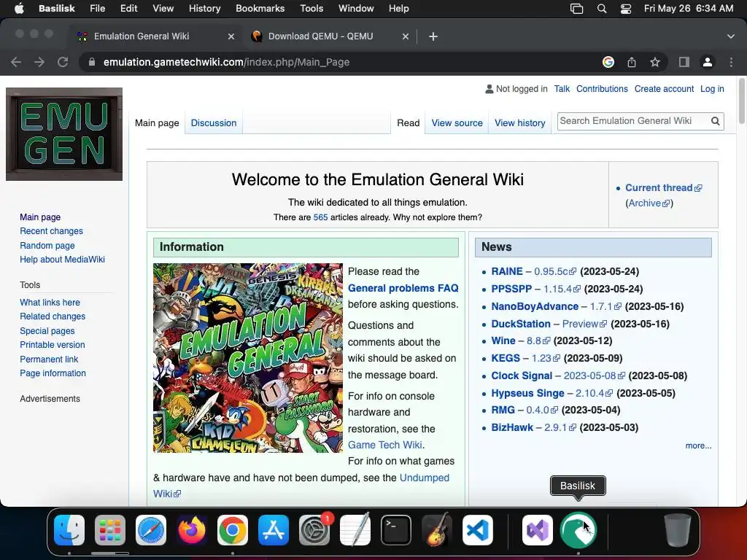Click the EMU GEN wiki logo
The height and width of the screenshot is (560, 747).
64,134
